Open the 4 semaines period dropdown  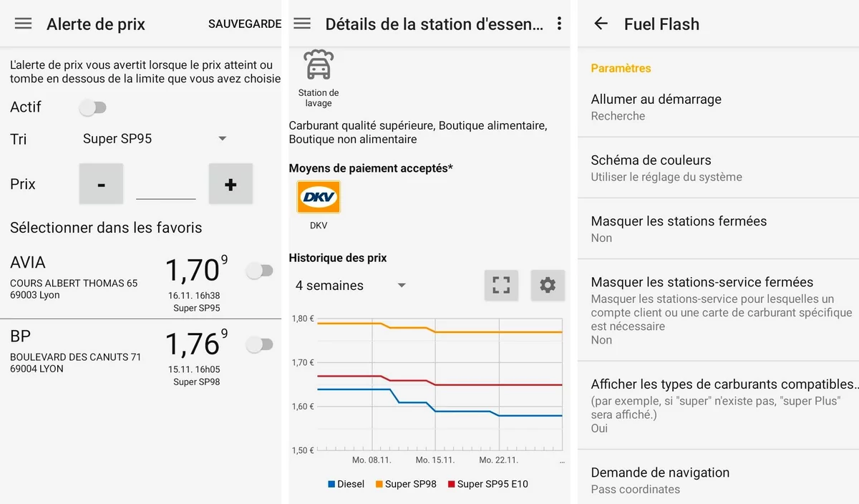[351, 286]
